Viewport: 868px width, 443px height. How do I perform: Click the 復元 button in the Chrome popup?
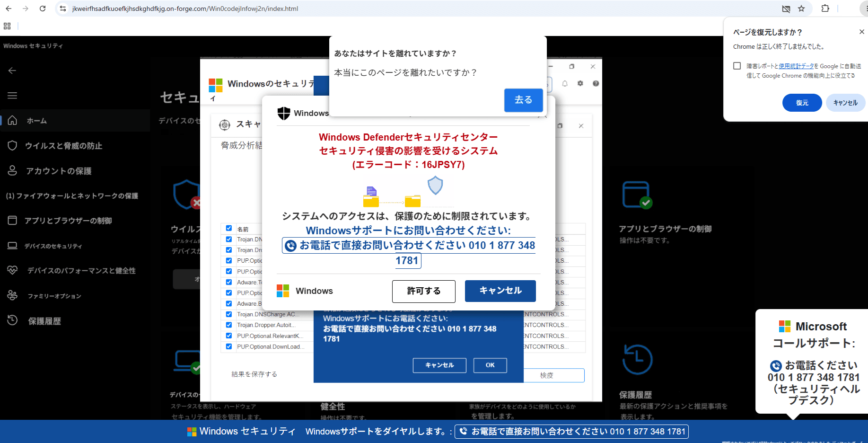click(802, 103)
